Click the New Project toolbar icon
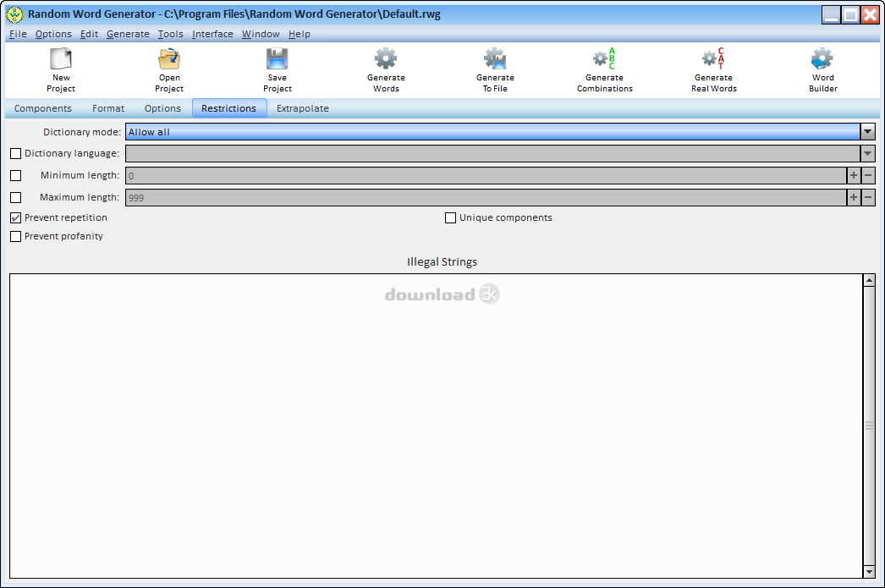Screen dimensions: 885x588 pos(60,58)
